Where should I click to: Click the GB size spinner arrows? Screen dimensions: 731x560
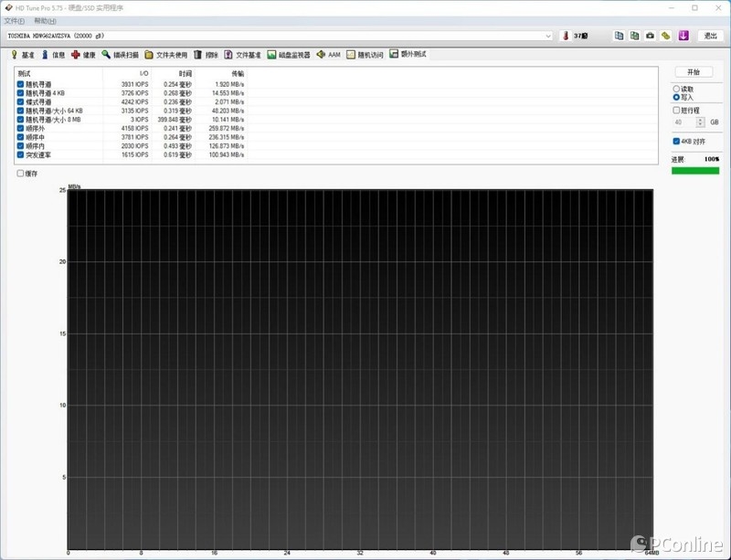(702, 122)
